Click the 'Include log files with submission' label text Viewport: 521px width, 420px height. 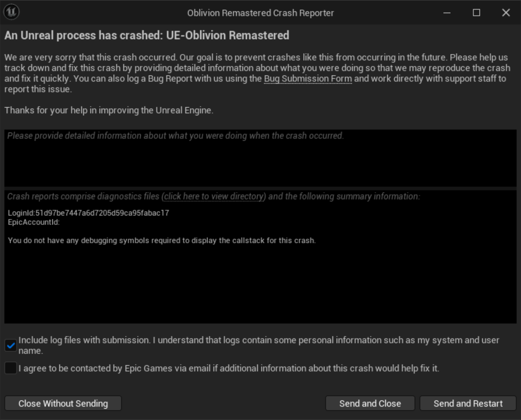tap(258, 340)
